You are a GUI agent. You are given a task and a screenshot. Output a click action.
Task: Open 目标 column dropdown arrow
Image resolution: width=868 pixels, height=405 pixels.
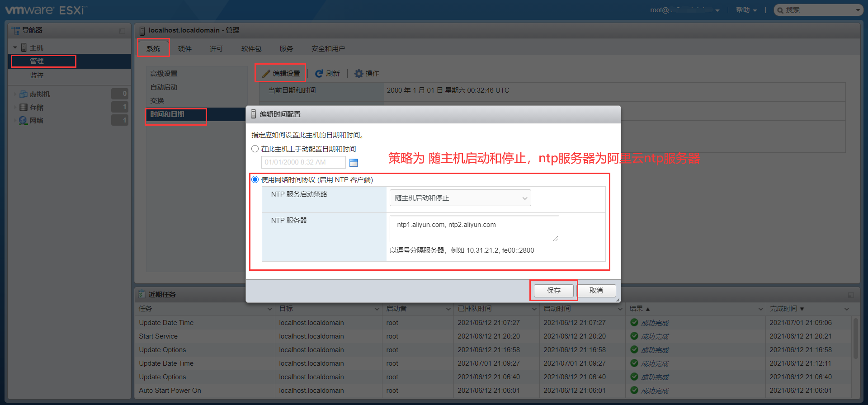click(377, 309)
